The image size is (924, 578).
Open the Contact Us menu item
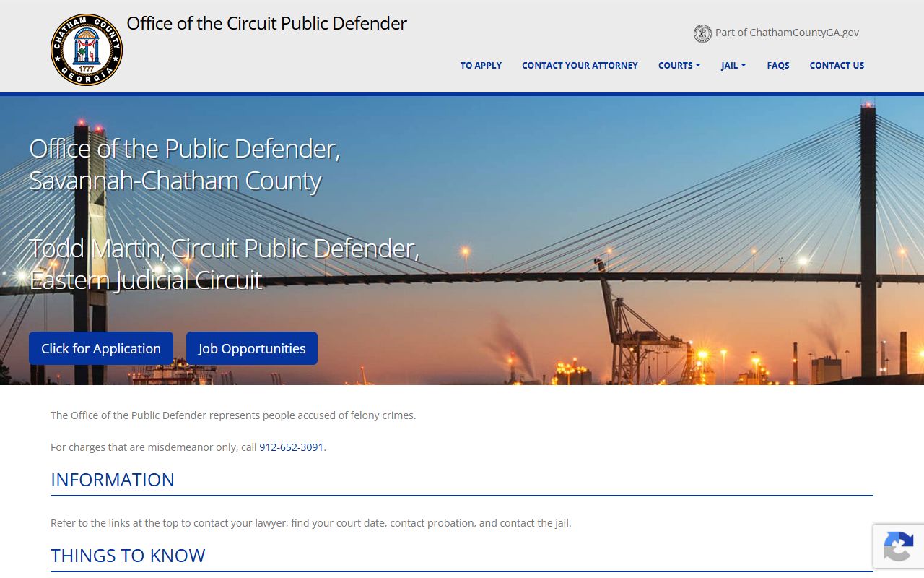(837, 65)
